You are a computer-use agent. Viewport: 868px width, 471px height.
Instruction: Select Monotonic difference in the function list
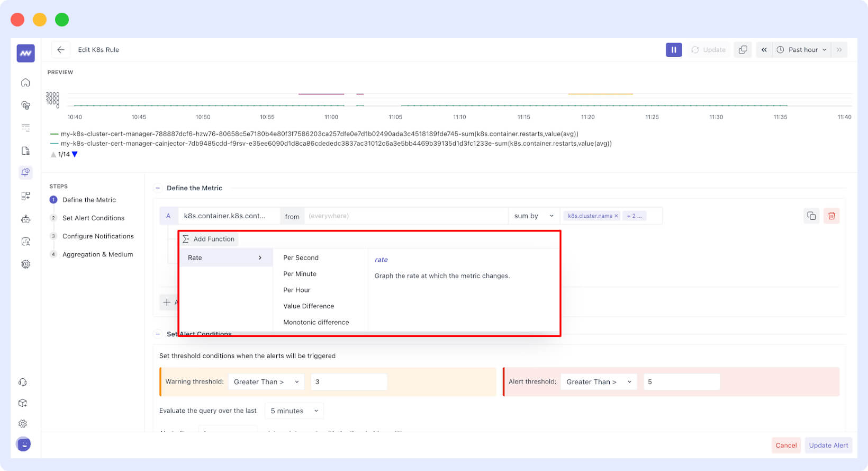pos(316,322)
